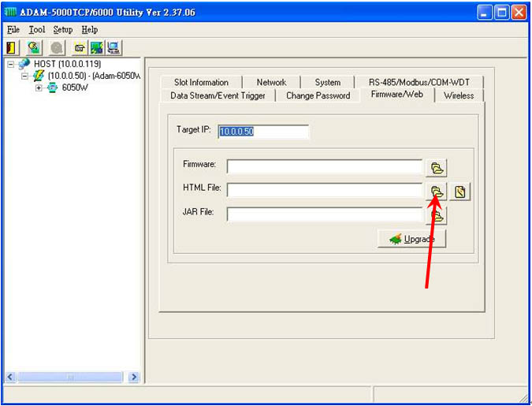Select the Firmware/Web tab
This screenshot has width=532, height=406.
[x=397, y=95]
